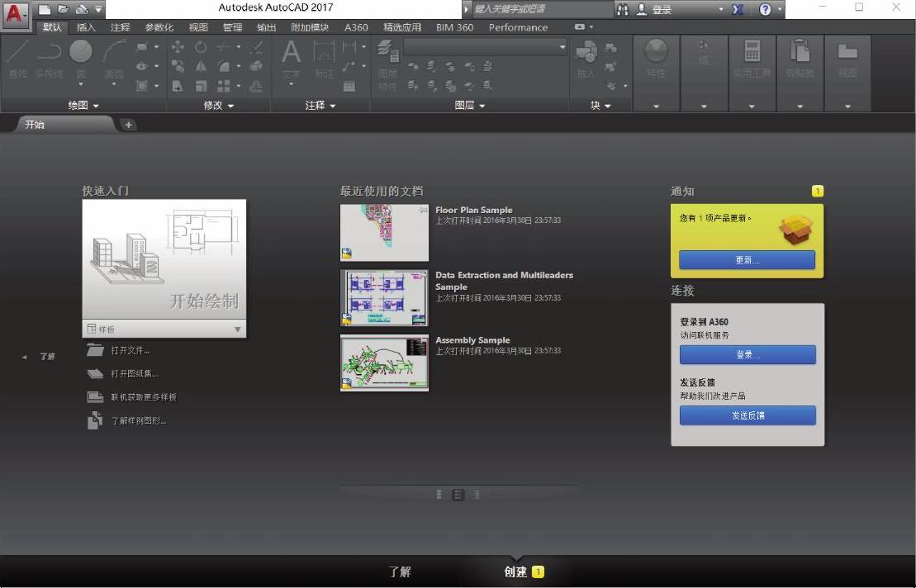
Task: Expand the 块 panel
Action: point(600,105)
